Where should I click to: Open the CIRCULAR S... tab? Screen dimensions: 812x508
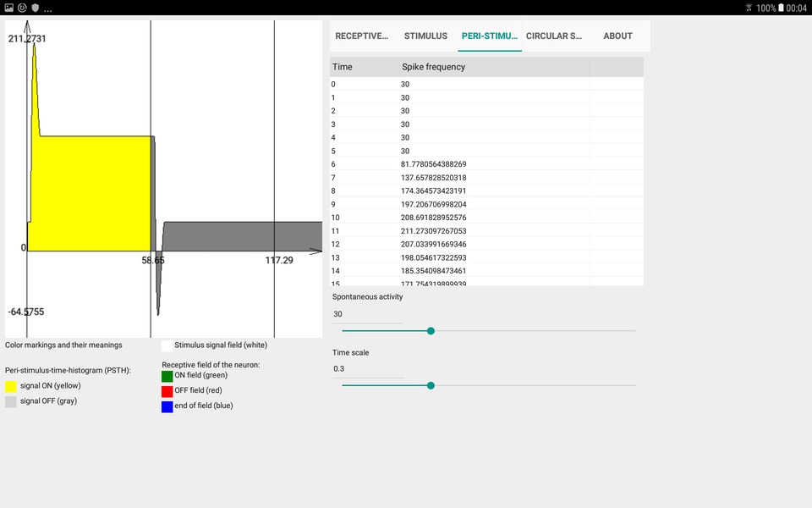point(553,36)
